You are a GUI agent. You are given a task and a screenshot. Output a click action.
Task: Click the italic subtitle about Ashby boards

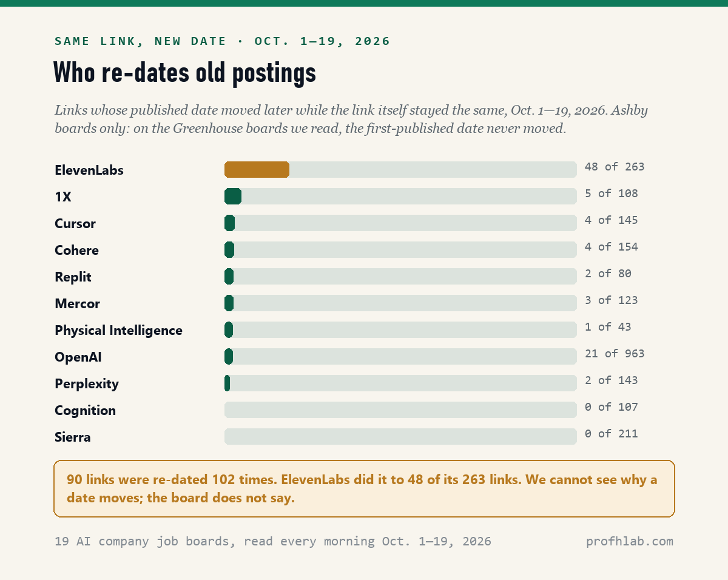351,120
